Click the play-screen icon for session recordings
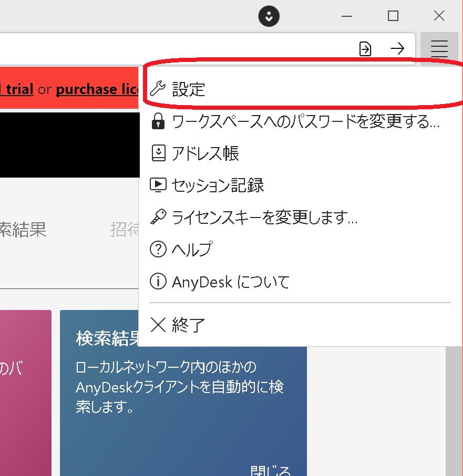Image resolution: width=463 pixels, height=476 pixels. click(x=158, y=185)
